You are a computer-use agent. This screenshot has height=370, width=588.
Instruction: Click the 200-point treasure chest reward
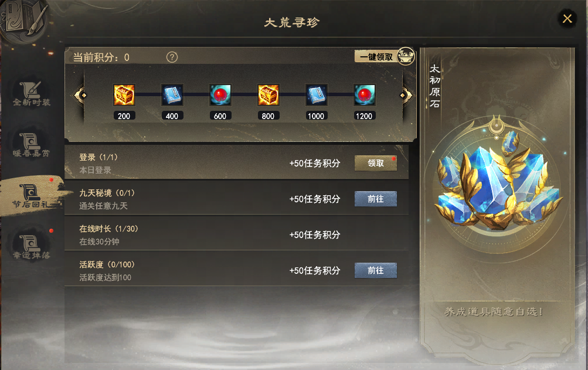click(x=124, y=95)
